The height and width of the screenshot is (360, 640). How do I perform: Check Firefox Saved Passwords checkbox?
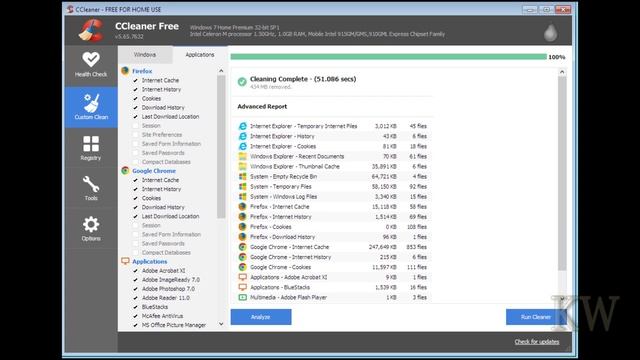coord(136,153)
